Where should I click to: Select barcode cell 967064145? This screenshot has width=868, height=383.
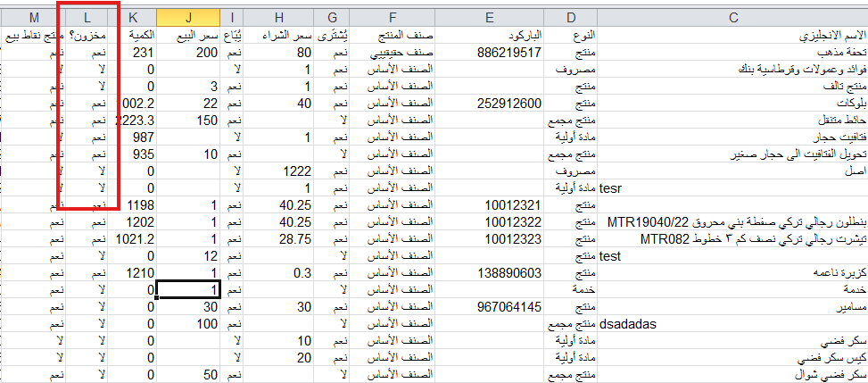pyautogui.click(x=490, y=306)
